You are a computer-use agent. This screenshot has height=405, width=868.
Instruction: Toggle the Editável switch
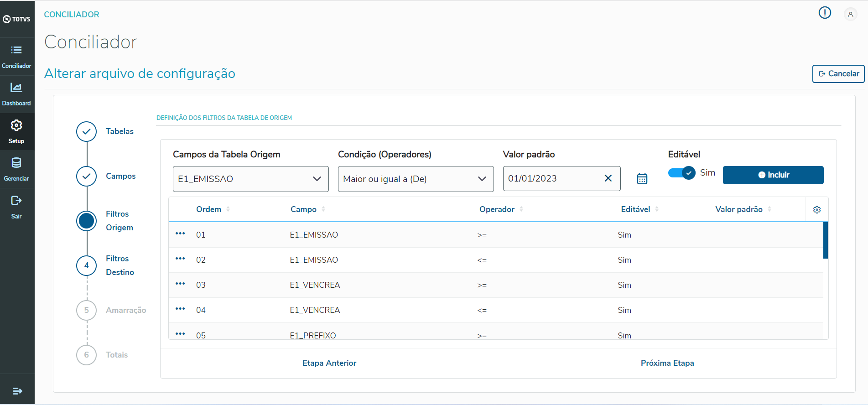tap(681, 173)
